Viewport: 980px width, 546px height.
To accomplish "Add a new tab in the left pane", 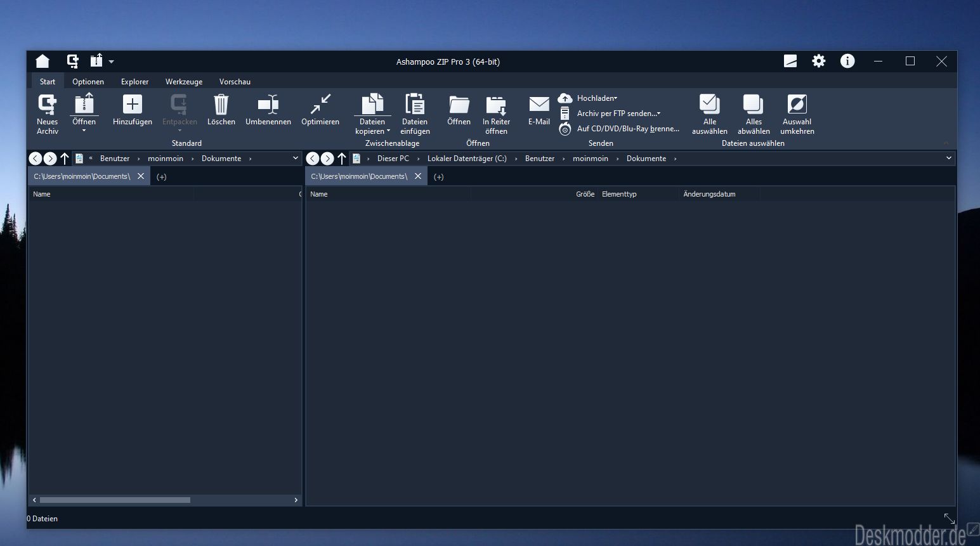I will point(162,177).
